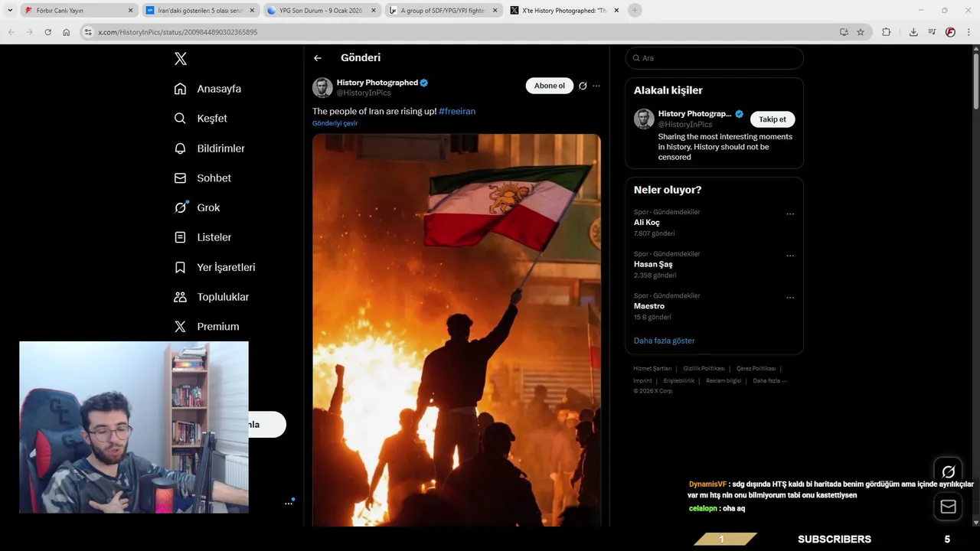This screenshot has height=551, width=980.
Task: Expand the footer Daha fazla link
Action: tap(769, 380)
